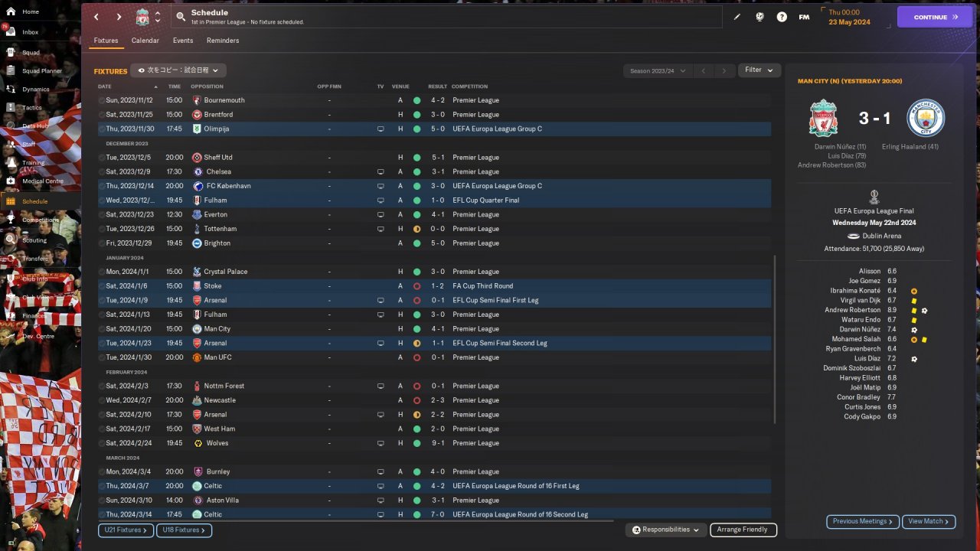Toggle the check circle for Sat 2023/12/23
980x551 pixels.
(102, 214)
